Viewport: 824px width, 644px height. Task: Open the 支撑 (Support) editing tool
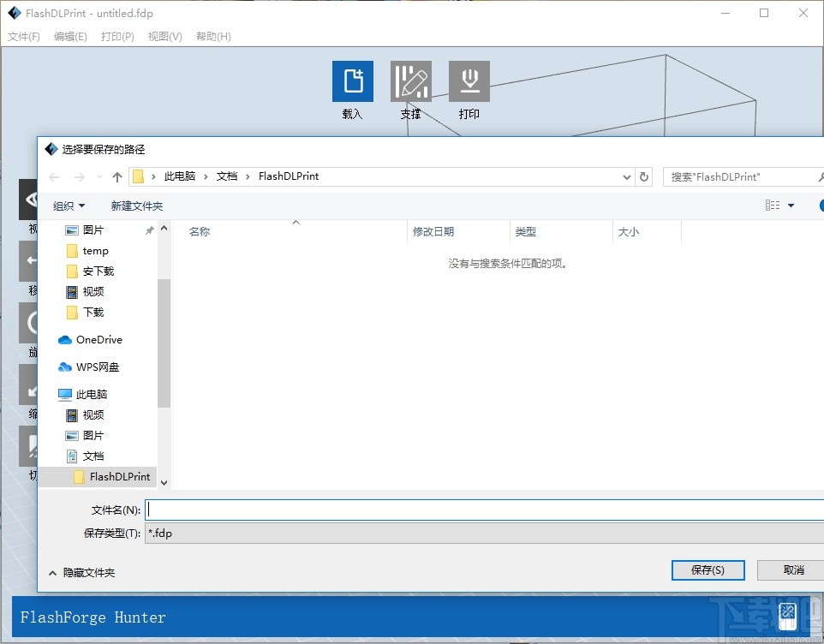pyautogui.click(x=410, y=80)
